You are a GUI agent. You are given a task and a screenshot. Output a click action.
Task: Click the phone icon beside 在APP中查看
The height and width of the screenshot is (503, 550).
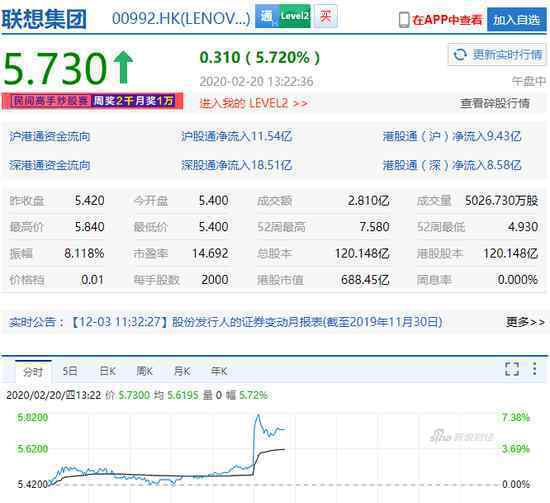[404, 20]
